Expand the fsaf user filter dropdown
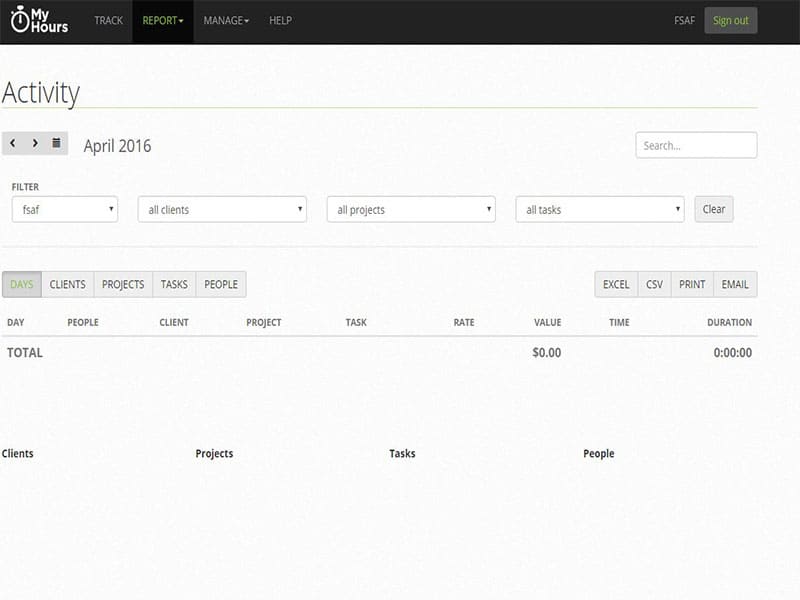The height and width of the screenshot is (600, 800). [65, 210]
